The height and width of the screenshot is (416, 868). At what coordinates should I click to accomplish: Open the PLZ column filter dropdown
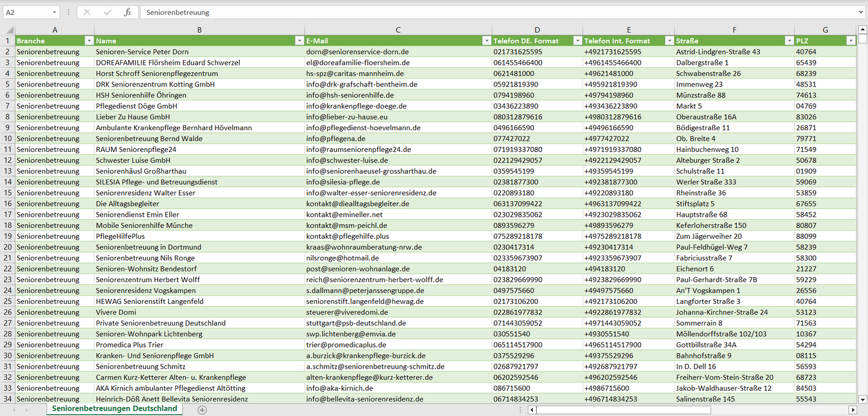click(850, 41)
